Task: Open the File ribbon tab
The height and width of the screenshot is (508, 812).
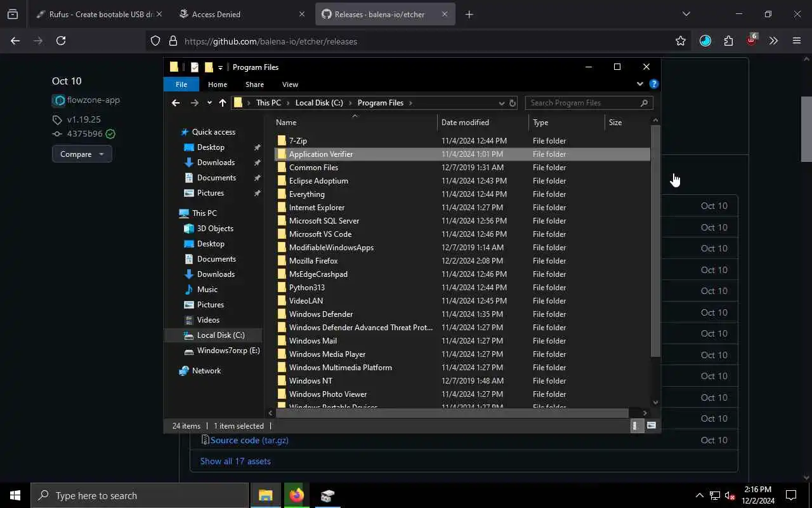Action: [x=181, y=84]
